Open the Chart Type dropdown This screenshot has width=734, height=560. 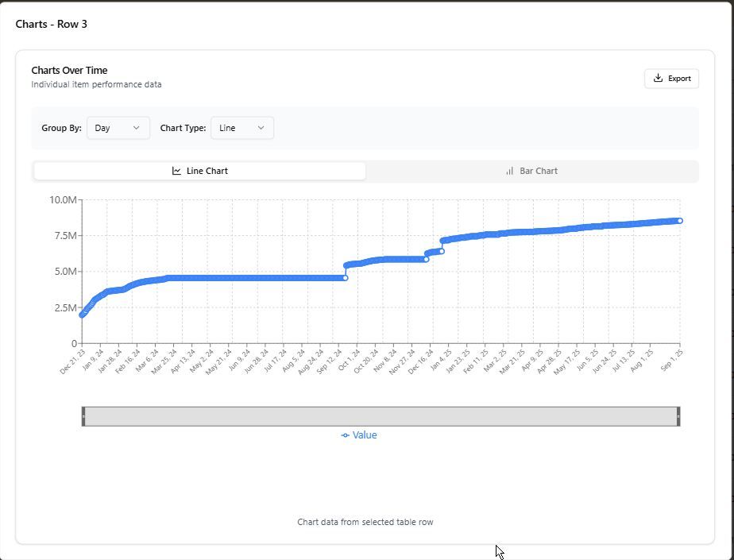point(241,127)
